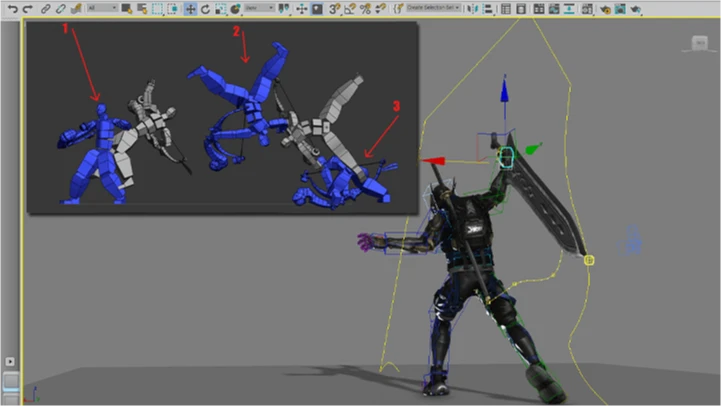The height and width of the screenshot is (406, 721).
Task: Toggle the Layer Explorer panel
Action: click(x=521, y=9)
